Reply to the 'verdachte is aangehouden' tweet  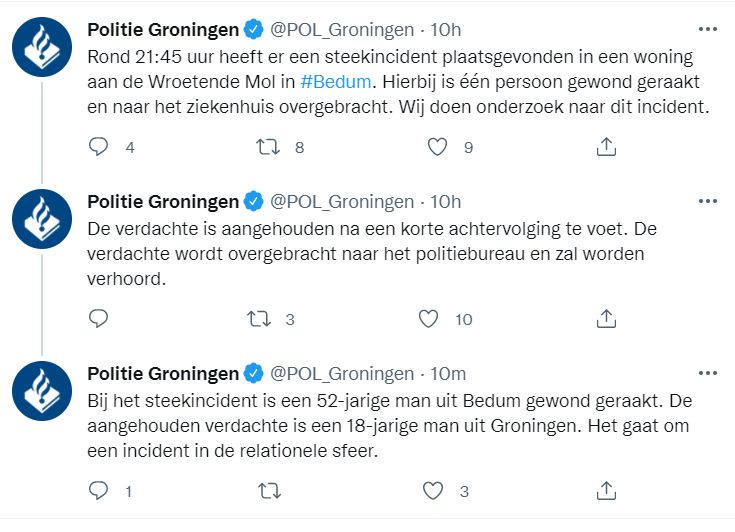[98, 319]
